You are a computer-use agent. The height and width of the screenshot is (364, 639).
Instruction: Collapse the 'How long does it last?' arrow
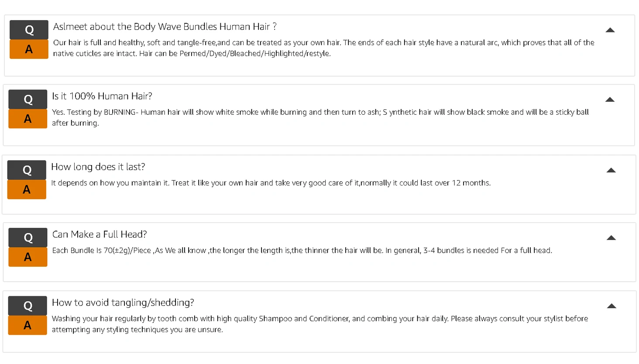coord(611,170)
